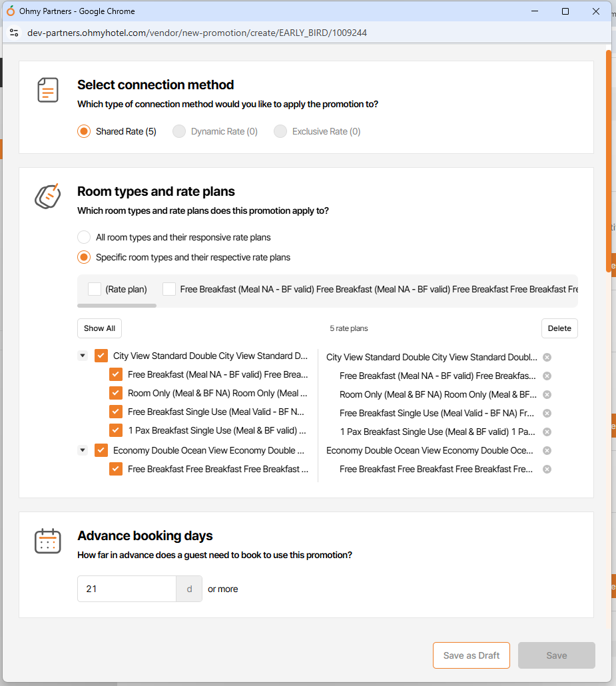
Task: Uncheck Room Only (Meal & BF NA) rate plan
Action: coord(116,393)
